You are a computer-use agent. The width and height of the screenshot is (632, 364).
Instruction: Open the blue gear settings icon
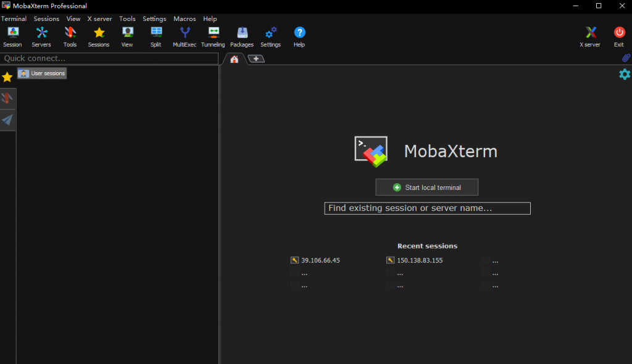point(625,74)
